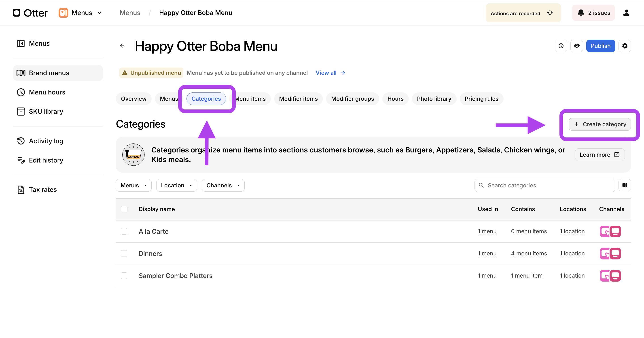This screenshot has width=644, height=338.
Task: Select all categories header checkbox
Action: pos(124,209)
